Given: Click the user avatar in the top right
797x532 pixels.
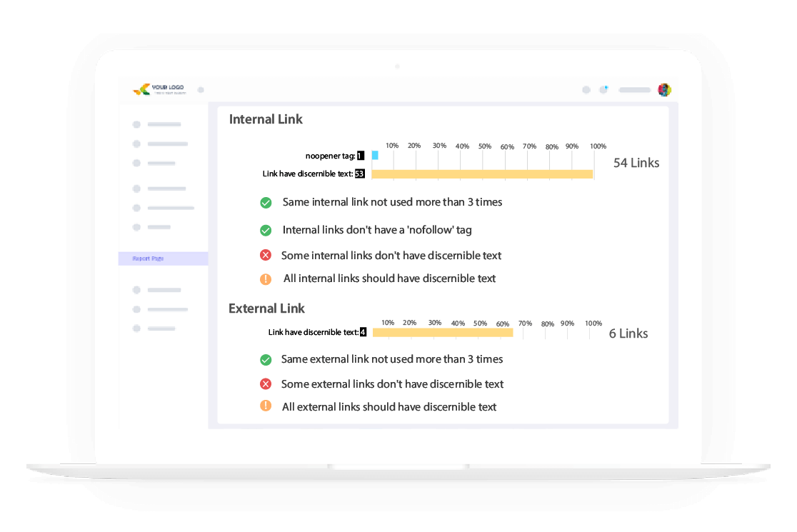Looking at the screenshot, I should click(x=664, y=89).
